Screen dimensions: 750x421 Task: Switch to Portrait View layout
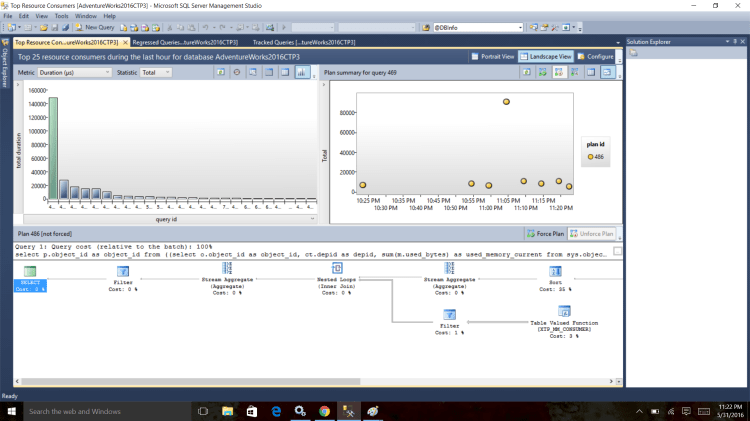click(493, 57)
